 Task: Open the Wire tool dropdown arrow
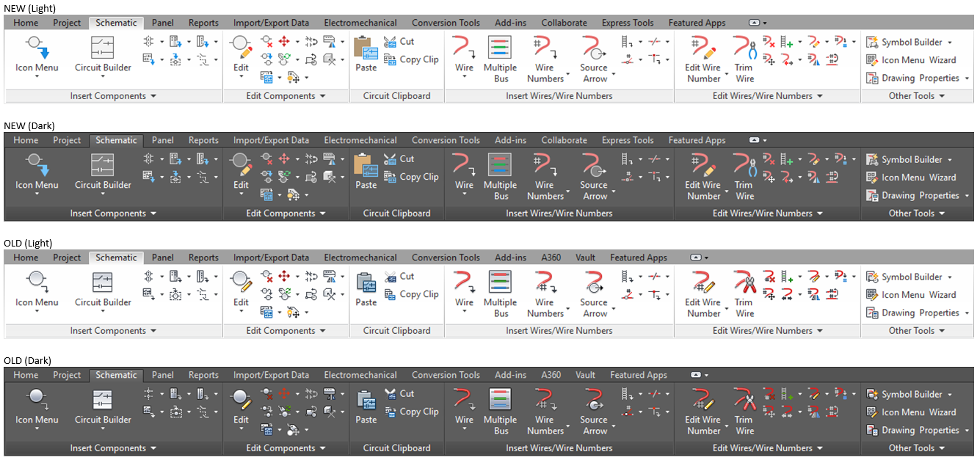pyautogui.click(x=464, y=76)
